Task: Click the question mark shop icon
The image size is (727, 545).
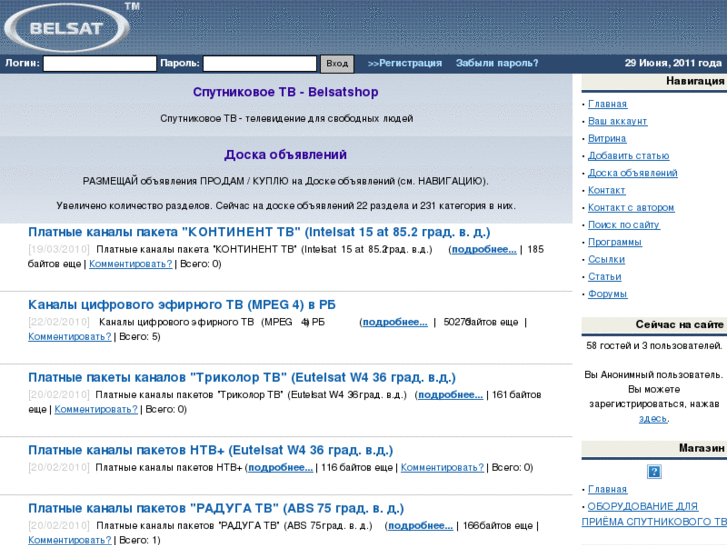Action: tap(654, 472)
